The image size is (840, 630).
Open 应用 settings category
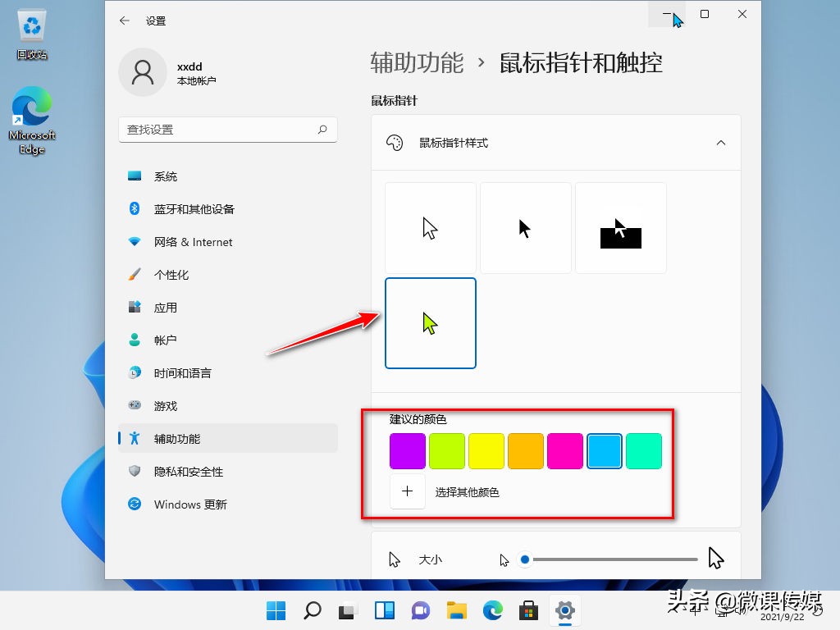(228, 308)
